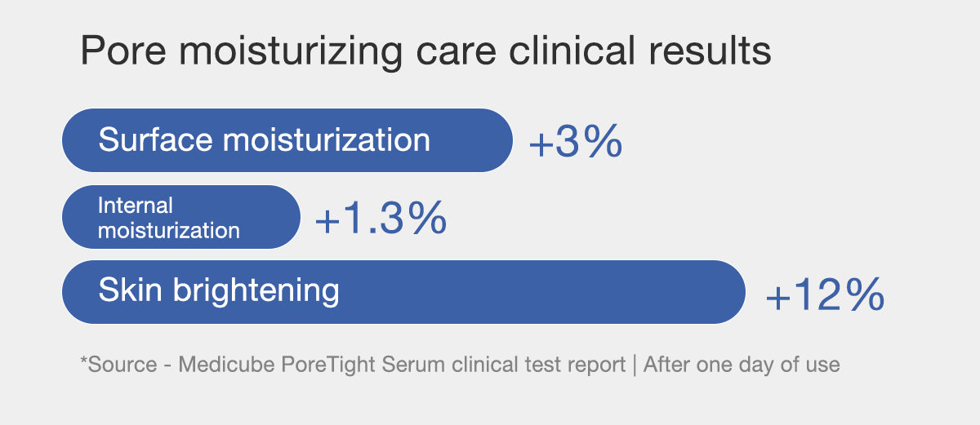Click the pipe separator in the footnote

click(x=635, y=365)
